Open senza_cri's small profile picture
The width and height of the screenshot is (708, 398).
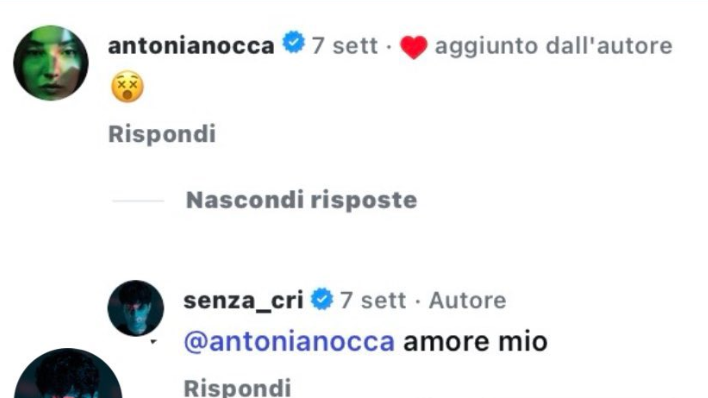pyautogui.click(x=135, y=308)
